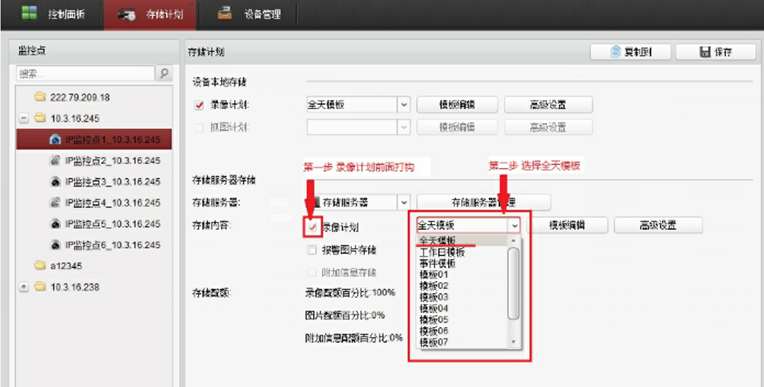The height and width of the screenshot is (387, 764).
Task: Click the 10.3.16.238 folder icon
Action: pos(39,287)
